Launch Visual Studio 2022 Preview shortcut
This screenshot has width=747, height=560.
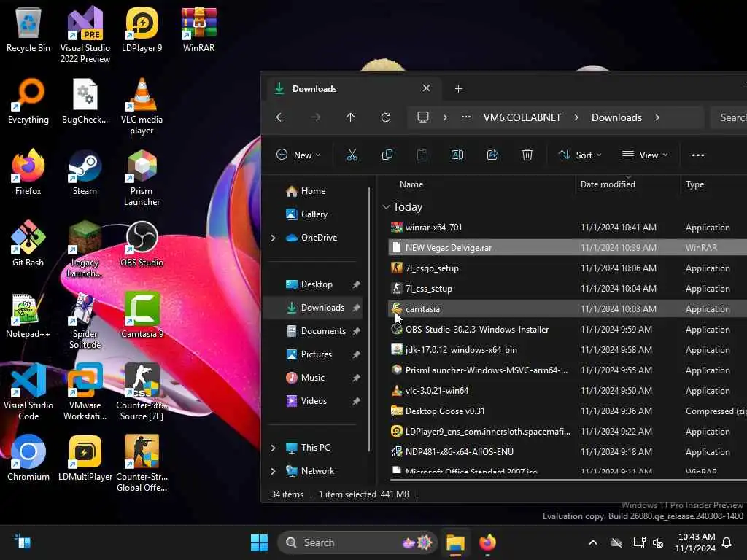[85, 34]
